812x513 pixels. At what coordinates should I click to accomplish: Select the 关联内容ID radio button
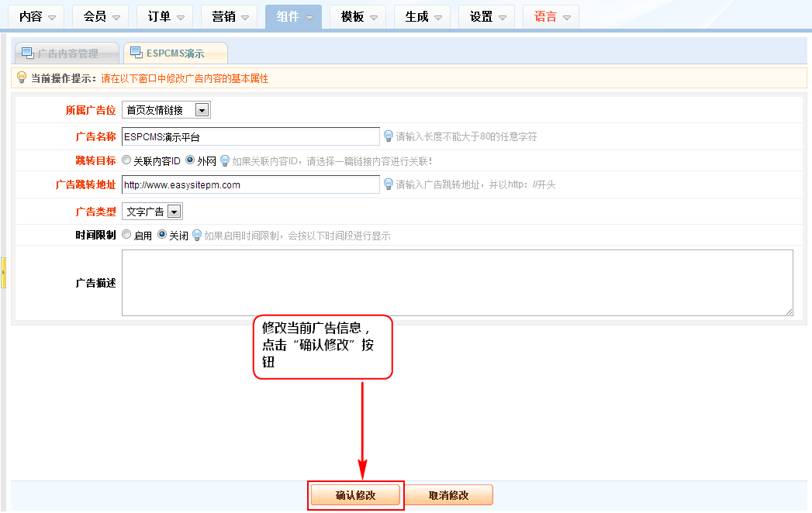pyautogui.click(x=127, y=160)
